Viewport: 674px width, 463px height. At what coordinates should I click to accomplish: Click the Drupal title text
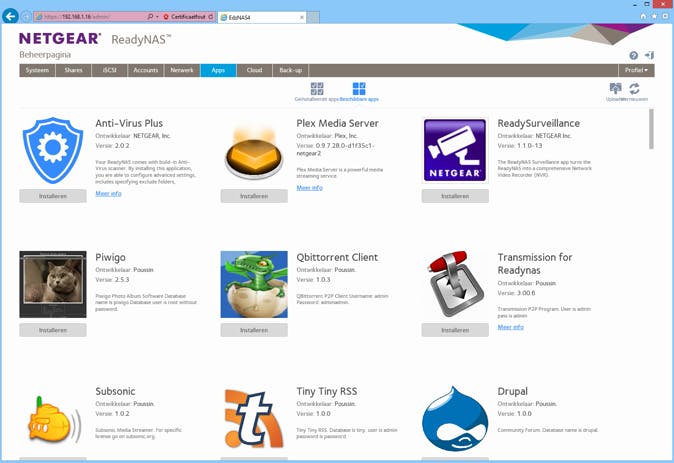512,392
